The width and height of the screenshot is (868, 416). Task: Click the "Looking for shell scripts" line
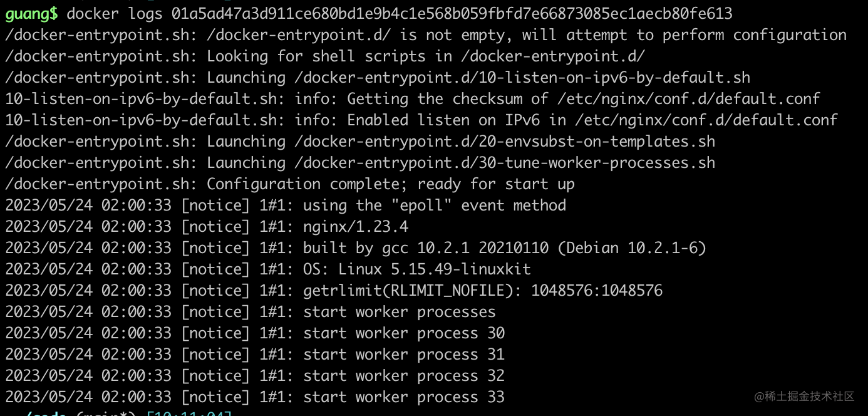pos(324,56)
